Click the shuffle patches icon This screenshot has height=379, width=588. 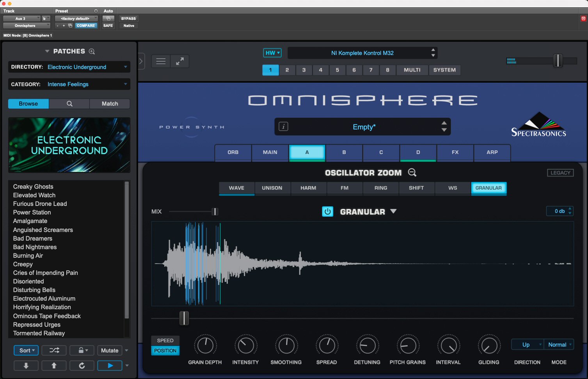click(x=54, y=351)
